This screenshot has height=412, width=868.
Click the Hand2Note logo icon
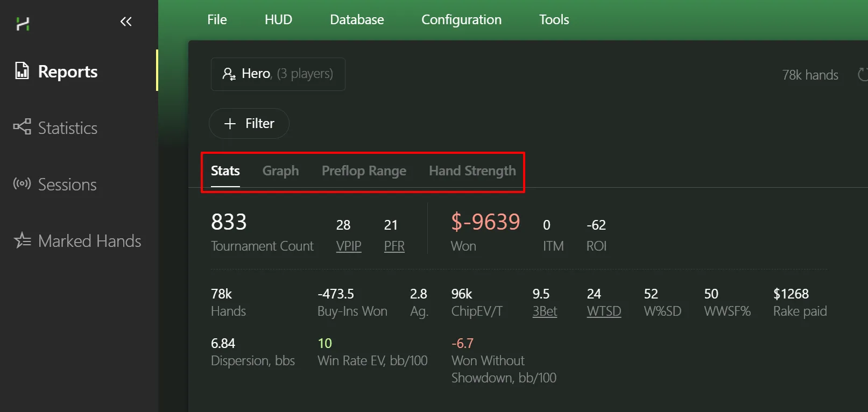click(23, 24)
